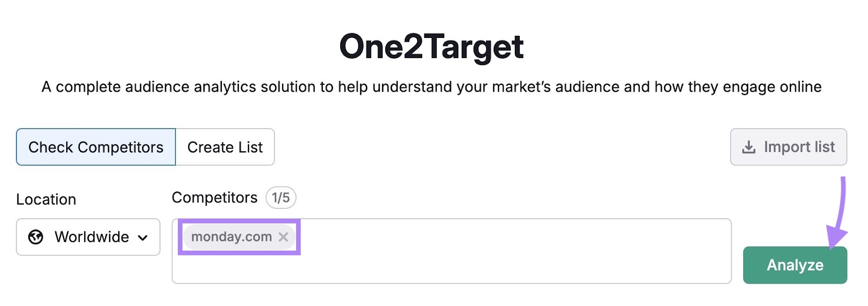The height and width of the screenshot is (306, 868).
Task: Select the word Worldwide in Location selector
Action: [92, 237]
